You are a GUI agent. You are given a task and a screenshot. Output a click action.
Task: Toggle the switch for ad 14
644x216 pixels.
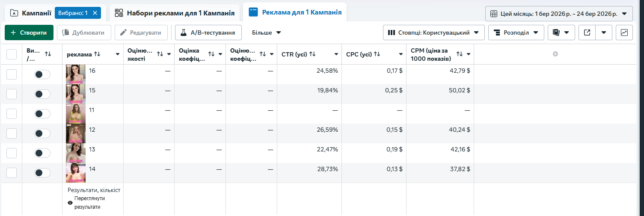(42, 173)
